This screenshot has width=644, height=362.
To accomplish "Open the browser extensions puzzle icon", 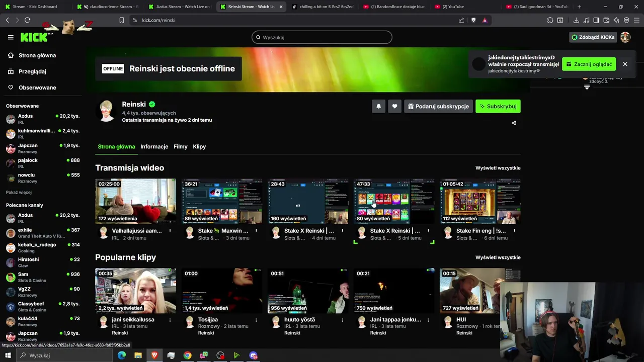I will tap(550, 20).
